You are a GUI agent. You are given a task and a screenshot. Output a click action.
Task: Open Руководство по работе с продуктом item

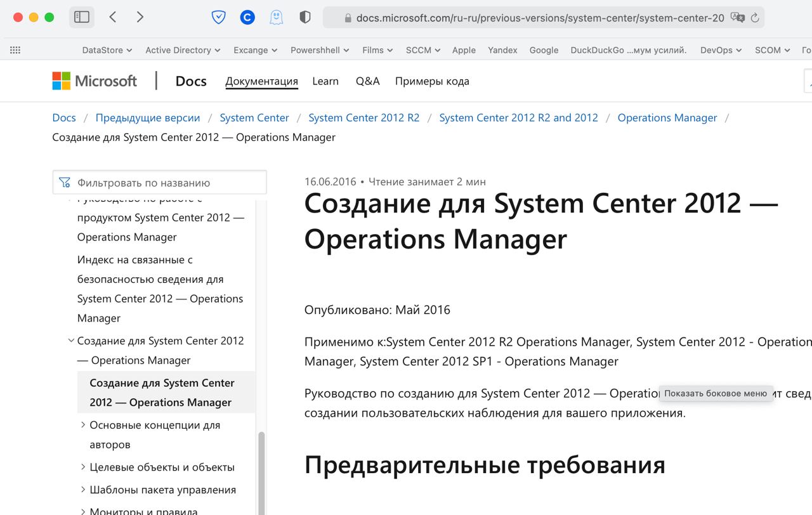coord(160,218)
